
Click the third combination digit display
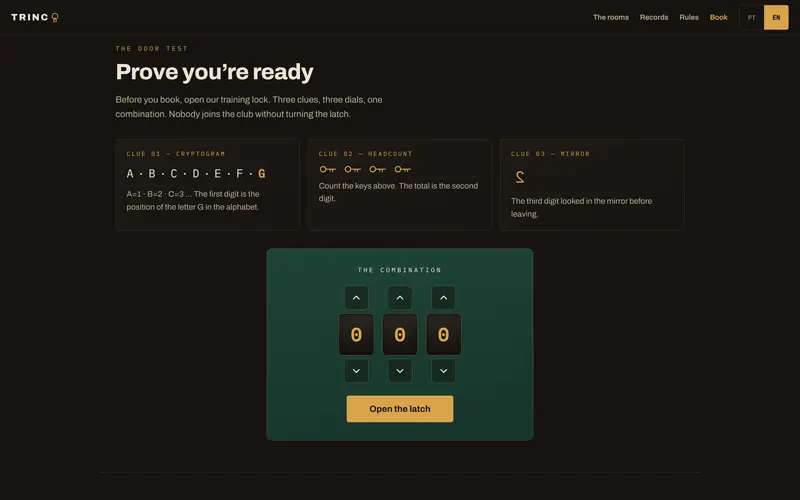(443, 335)
